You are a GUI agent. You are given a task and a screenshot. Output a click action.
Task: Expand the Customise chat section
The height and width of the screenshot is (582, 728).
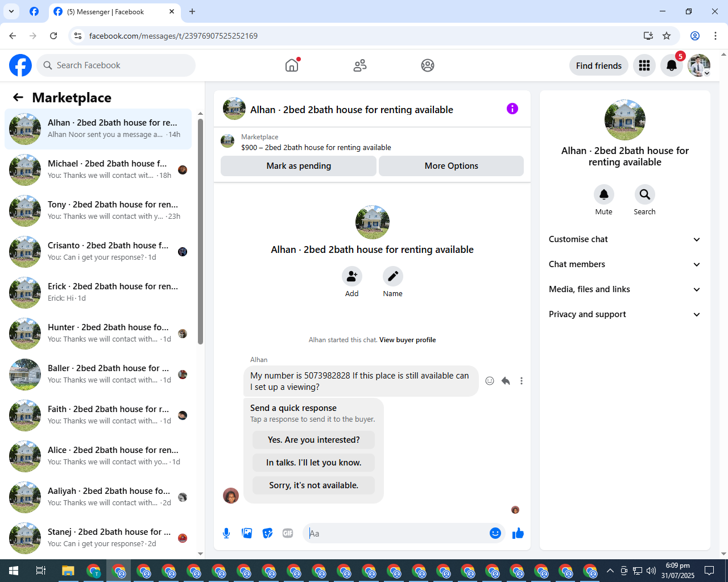pyautogui.click(x=624, y=239)
